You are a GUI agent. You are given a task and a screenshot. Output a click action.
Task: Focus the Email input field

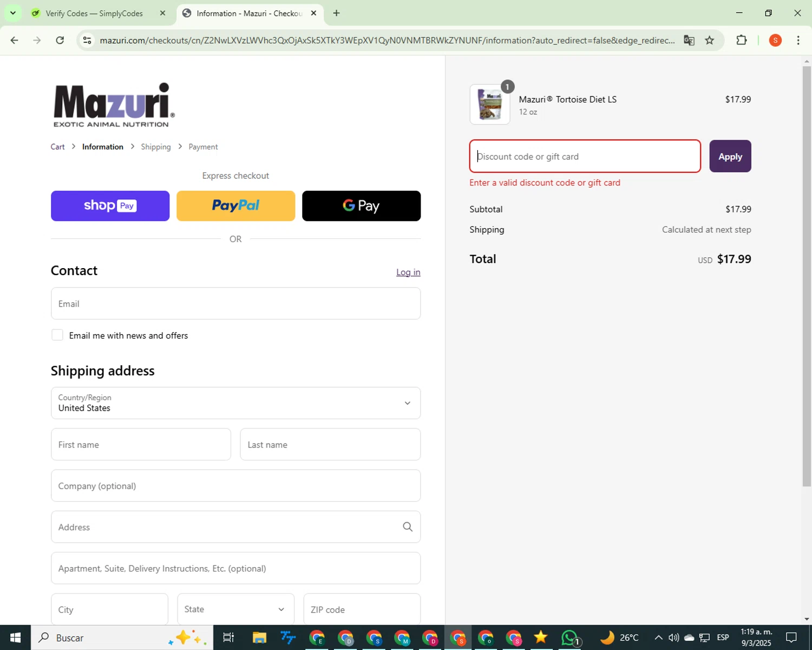pos(235,303)
